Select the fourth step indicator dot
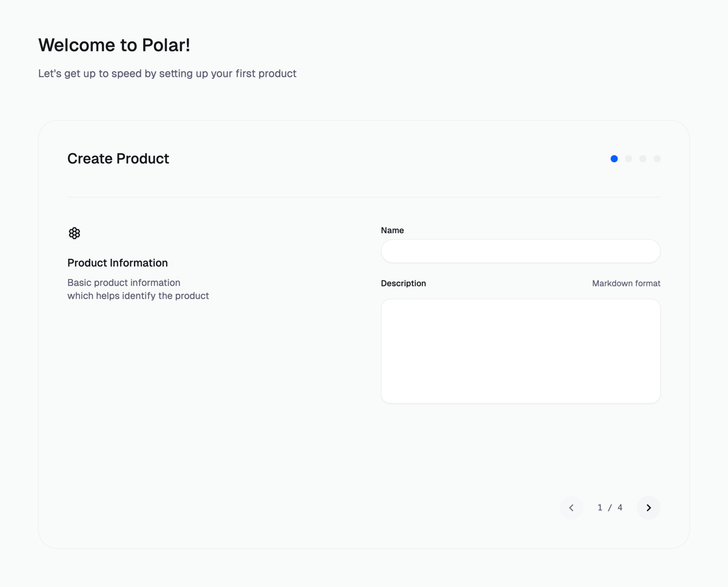 tap(656, 158)
